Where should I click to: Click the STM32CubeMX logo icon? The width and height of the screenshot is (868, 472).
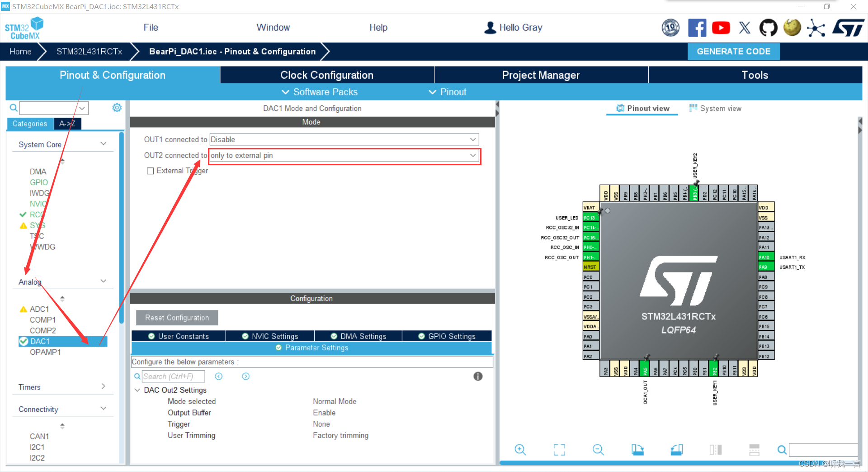pos(24,28)
